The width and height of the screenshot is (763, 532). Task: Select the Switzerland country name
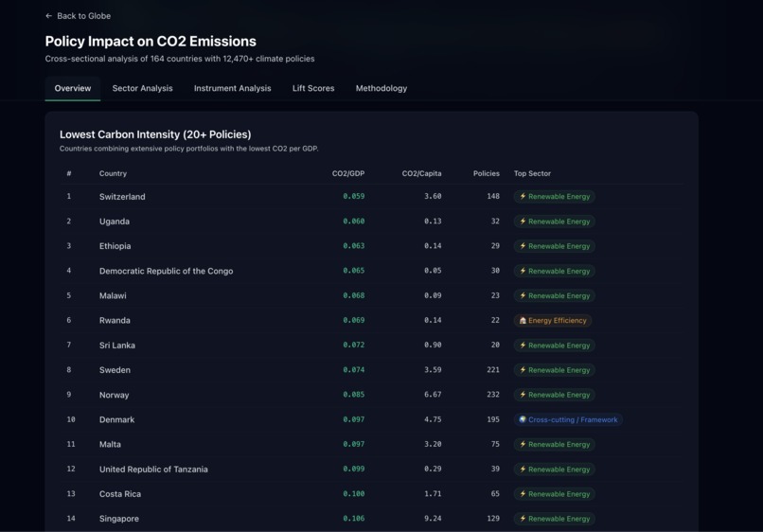pos(122,197)
